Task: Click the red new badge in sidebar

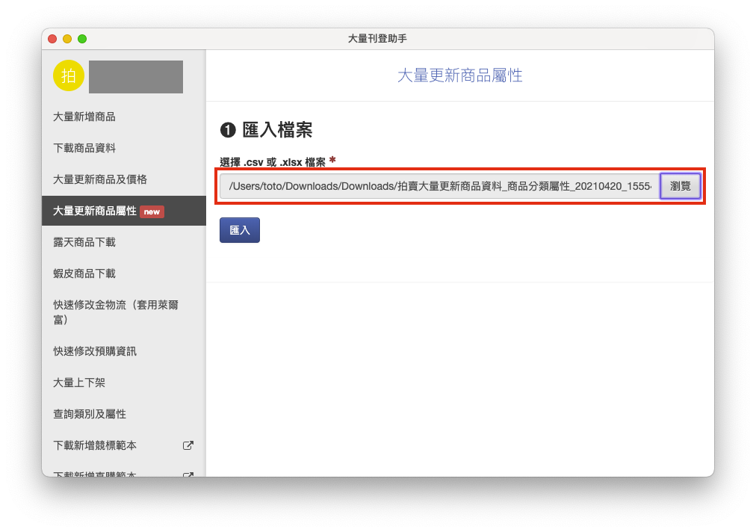Action: coord(152,211)
